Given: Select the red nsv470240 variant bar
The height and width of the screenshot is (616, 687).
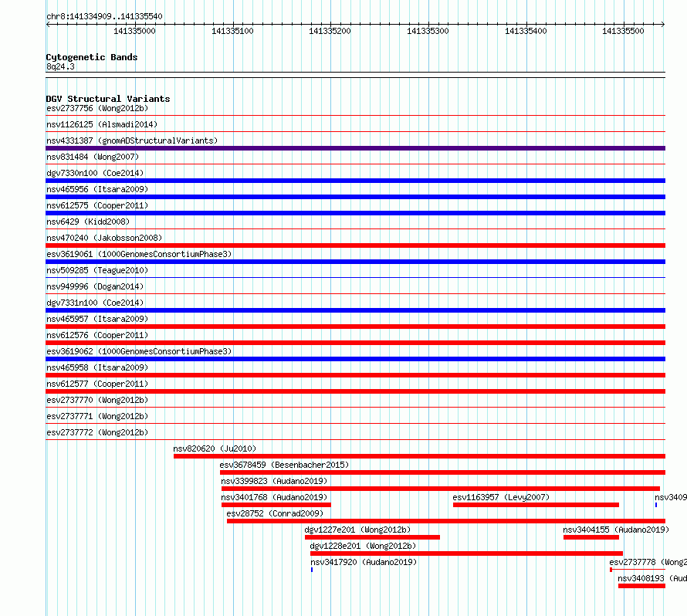Looking at the screenshot, I should tap(355, 245).
